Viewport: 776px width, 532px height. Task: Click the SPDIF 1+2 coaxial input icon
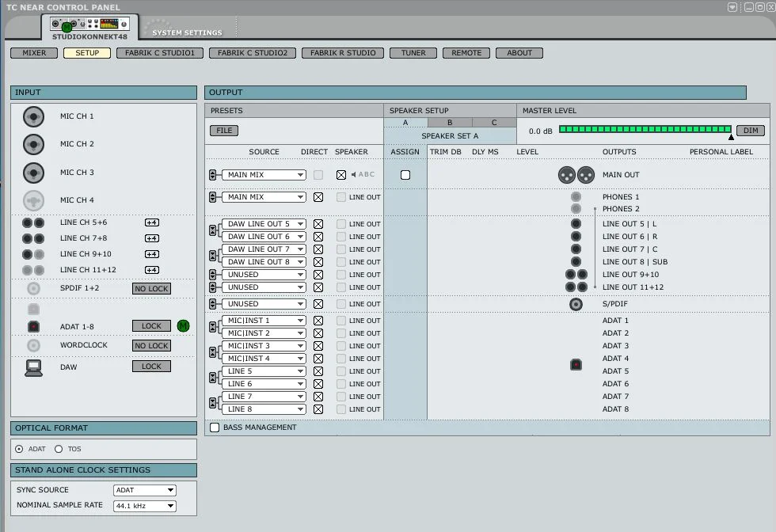point(33,288)
